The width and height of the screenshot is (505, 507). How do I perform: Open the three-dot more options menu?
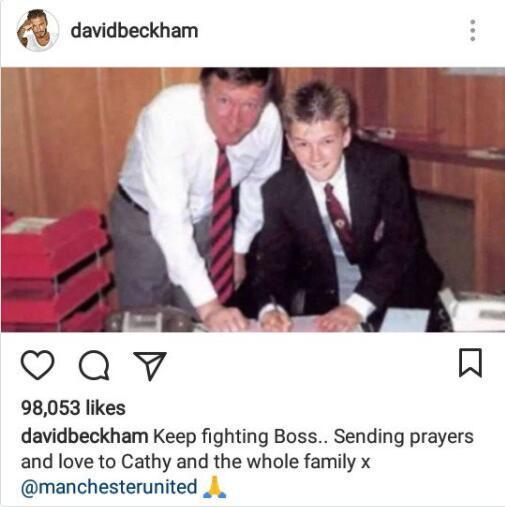pyautogui.click(x=472, y=30)
